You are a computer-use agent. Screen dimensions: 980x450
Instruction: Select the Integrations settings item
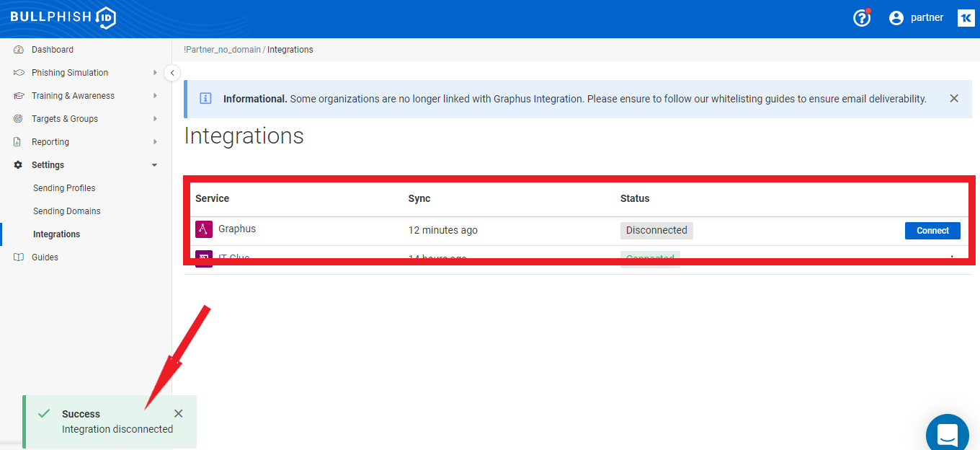pos(56,234)
